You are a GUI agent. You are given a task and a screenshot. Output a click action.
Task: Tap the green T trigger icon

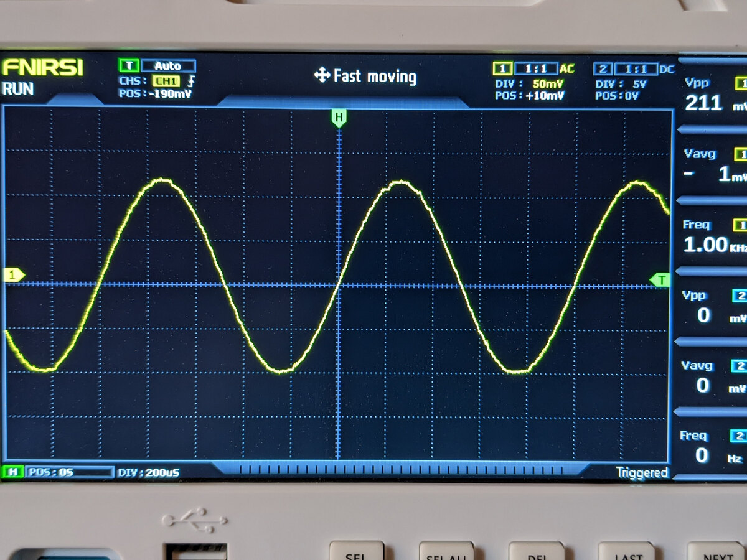coord(129,66)
